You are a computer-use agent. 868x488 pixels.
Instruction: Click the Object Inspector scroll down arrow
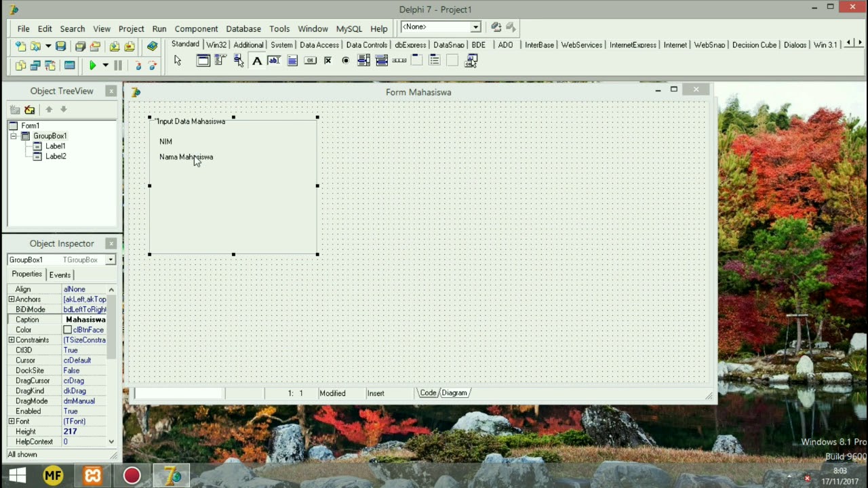click(111, 442)
